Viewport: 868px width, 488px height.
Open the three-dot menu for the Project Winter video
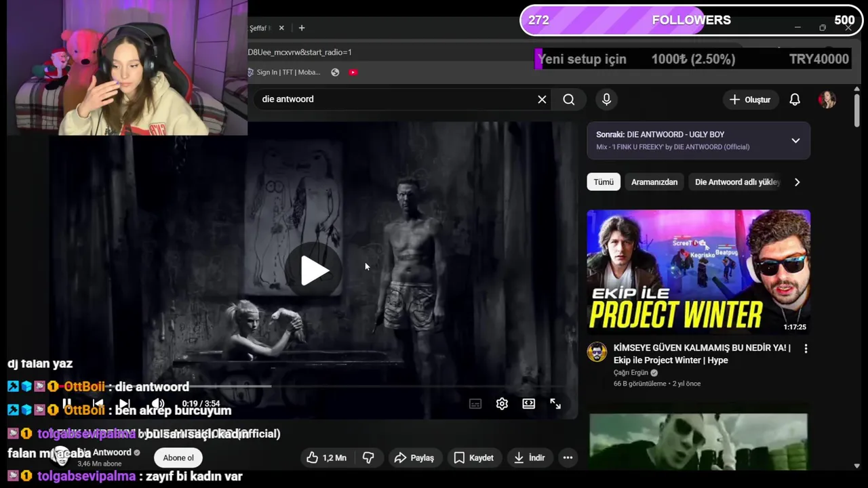(x=806, y=348)
